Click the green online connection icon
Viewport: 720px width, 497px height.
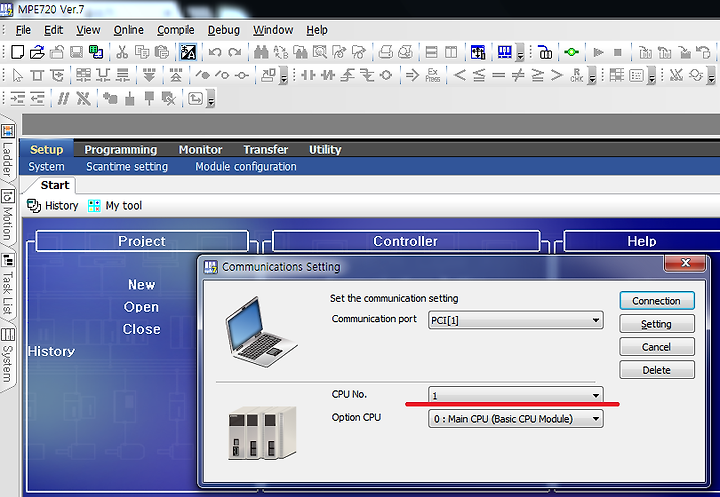pos(572,52)
